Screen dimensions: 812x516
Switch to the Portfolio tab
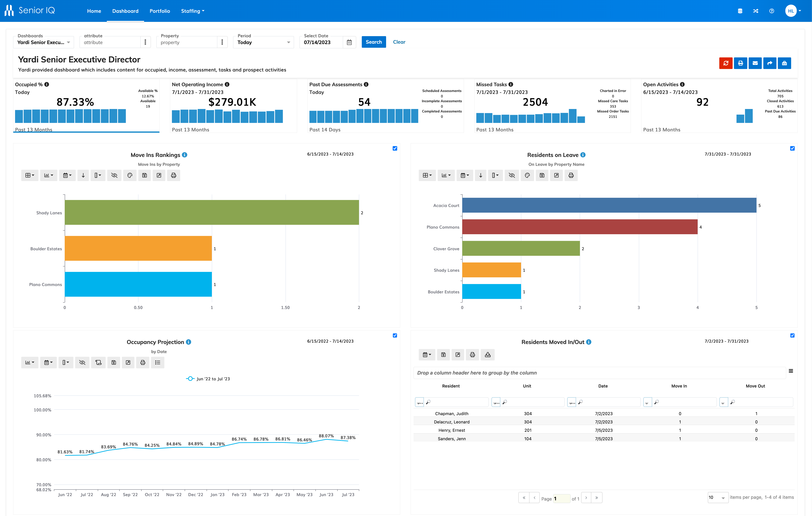tap(160, 11)
